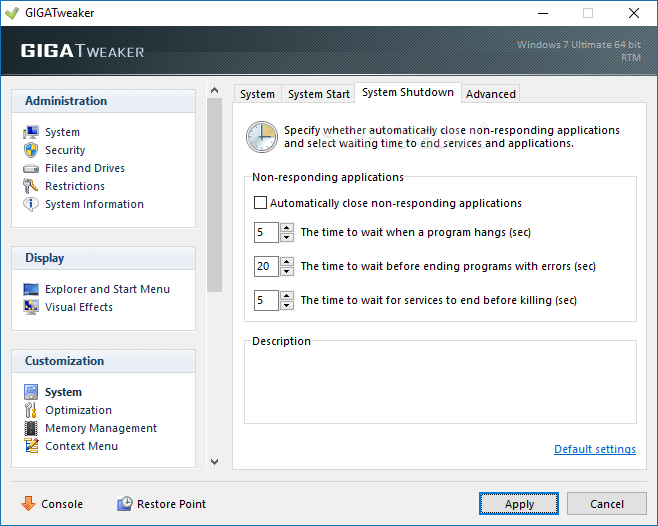
Task: Click the Default settings link
Action: pyautogui.click(x=595, y=449)
